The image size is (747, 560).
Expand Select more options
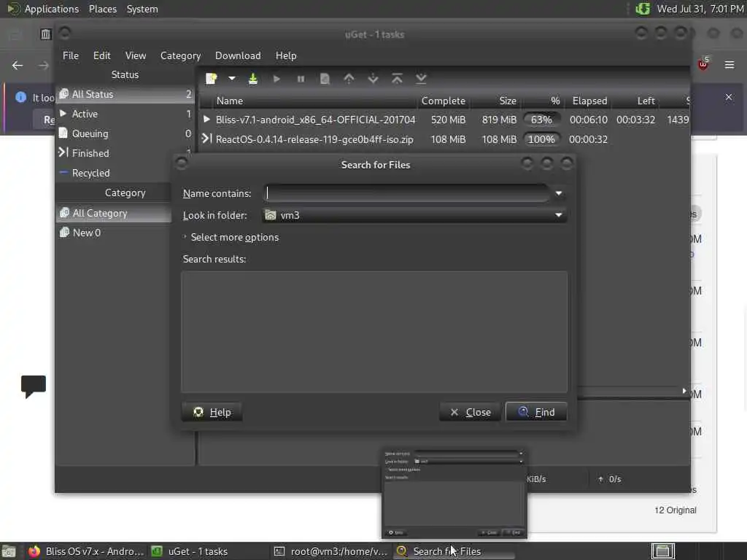point(231,237)
